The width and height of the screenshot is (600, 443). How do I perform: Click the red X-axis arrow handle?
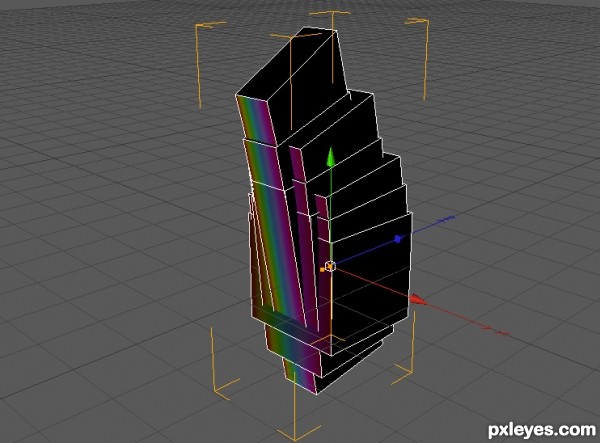418,299
